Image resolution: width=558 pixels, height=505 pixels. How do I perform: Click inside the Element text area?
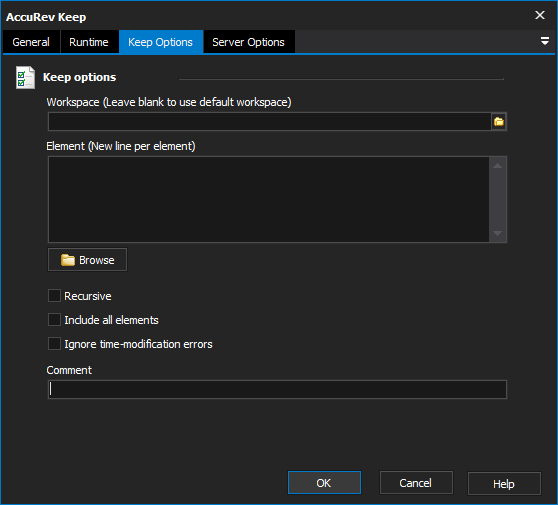click(x=269, y=199)
